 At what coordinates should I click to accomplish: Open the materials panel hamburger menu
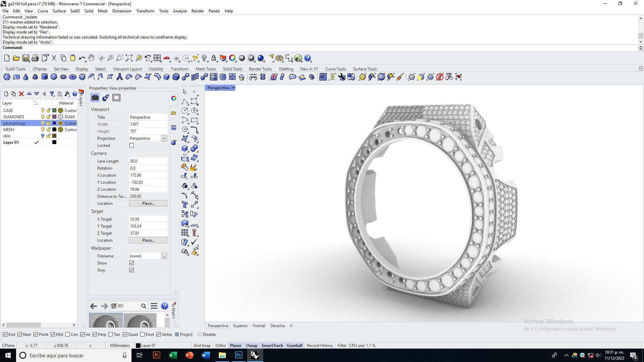tap(154, 306)
